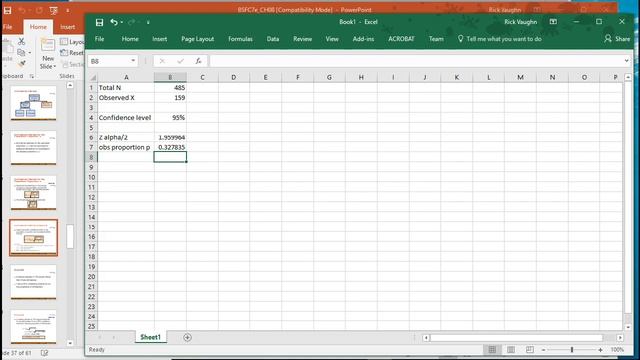
Task: Switch to Page Layout view icon
Action: point(511,349)
